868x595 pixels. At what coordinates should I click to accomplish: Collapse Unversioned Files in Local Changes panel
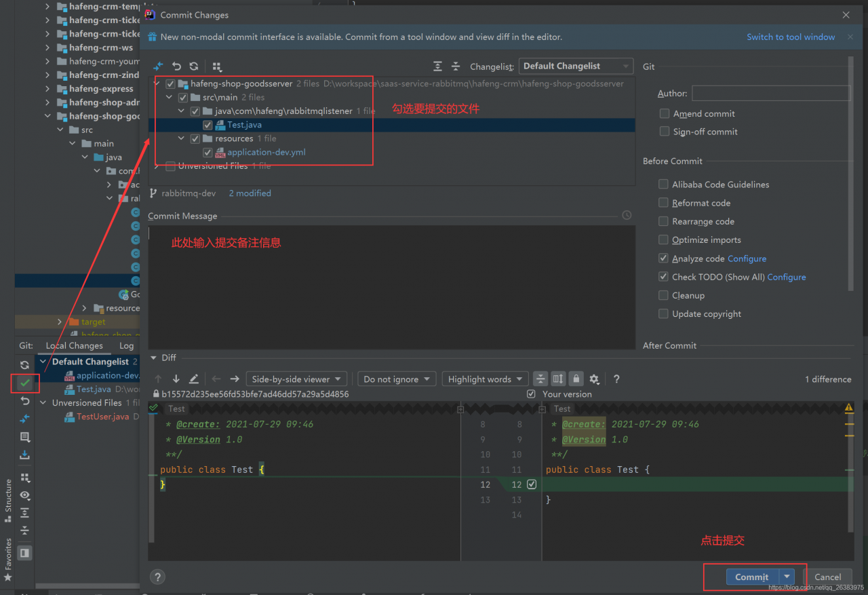click(44, 403)
